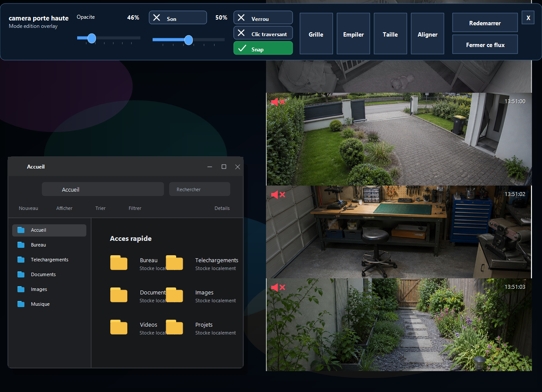The image size is (542, 392).
Task: Open the Projets folder icon
Action: pyautogui.click(x=174, y=327)
